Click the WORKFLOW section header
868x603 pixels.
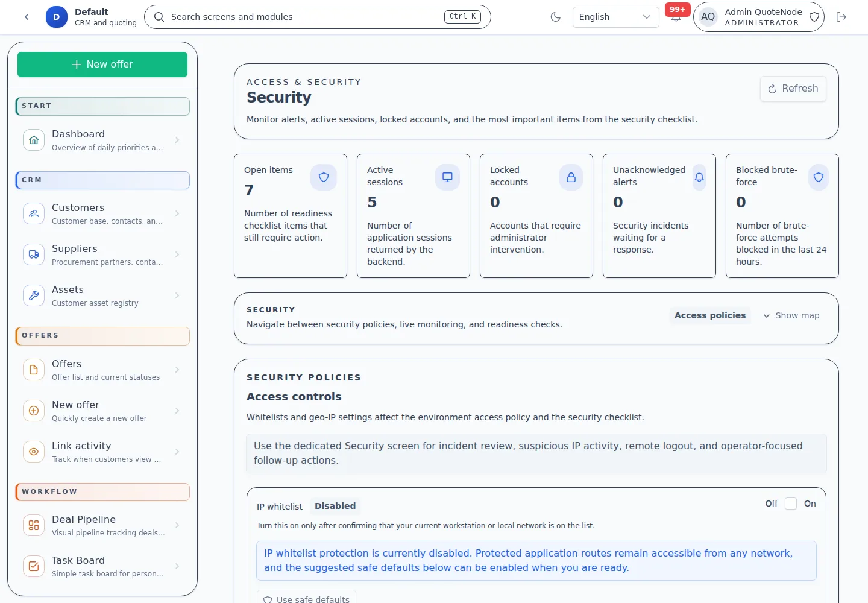click(x=102, y=492)
